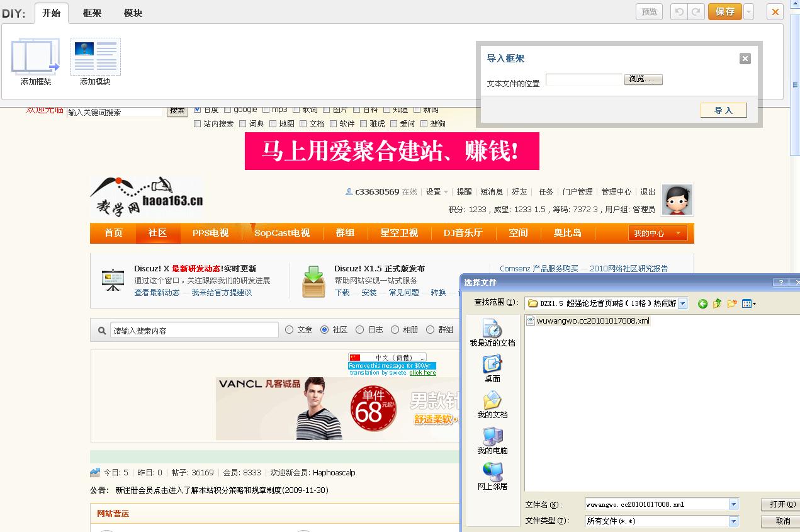Expand the 查找范围 folder dropdown
The width and height of the screenshot is (800, 532).
[683, 303]
